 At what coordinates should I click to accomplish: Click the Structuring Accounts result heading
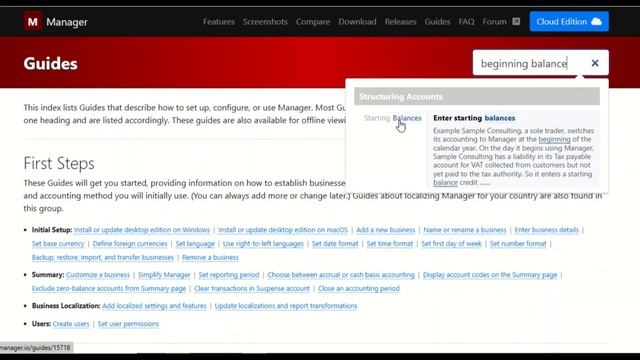tap(477, 97)
